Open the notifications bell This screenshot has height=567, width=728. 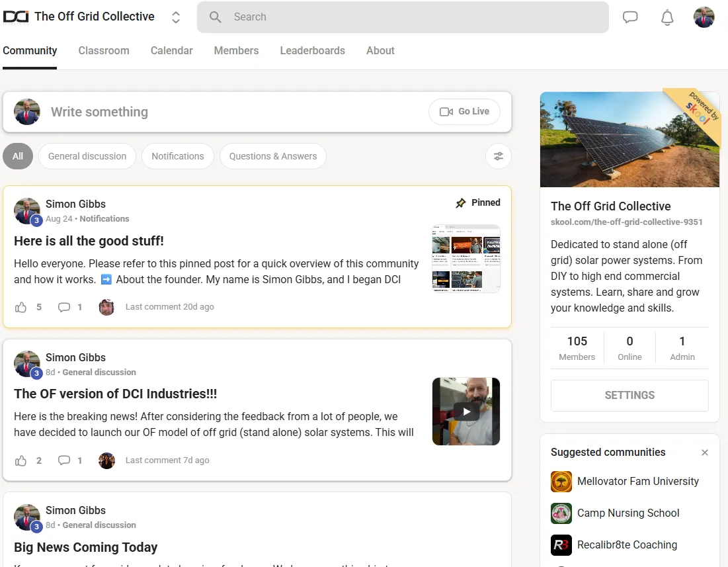pos(667,18)
